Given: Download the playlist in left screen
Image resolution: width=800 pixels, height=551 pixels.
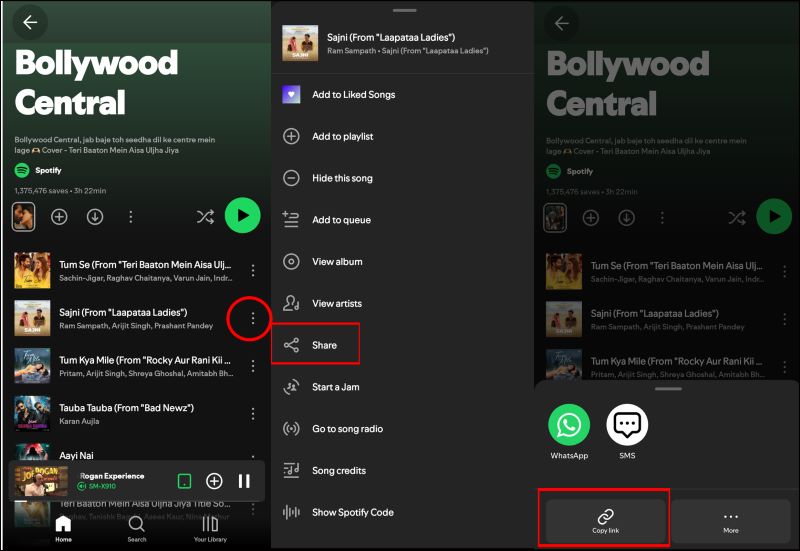Looking at the screenshot, I should pos(95,217).
